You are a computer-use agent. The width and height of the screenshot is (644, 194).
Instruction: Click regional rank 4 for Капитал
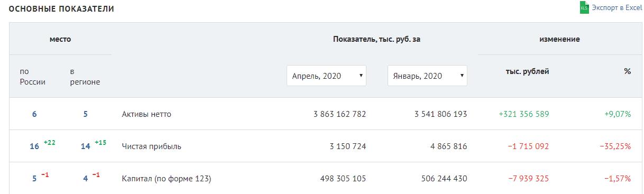point(85,179)
